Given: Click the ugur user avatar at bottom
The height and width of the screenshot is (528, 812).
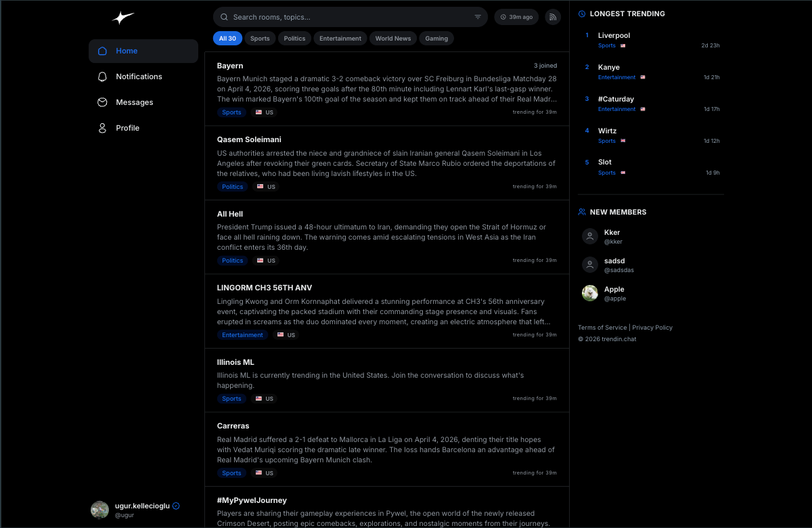Looking at the screenshot, I should (x=99, y=510).
